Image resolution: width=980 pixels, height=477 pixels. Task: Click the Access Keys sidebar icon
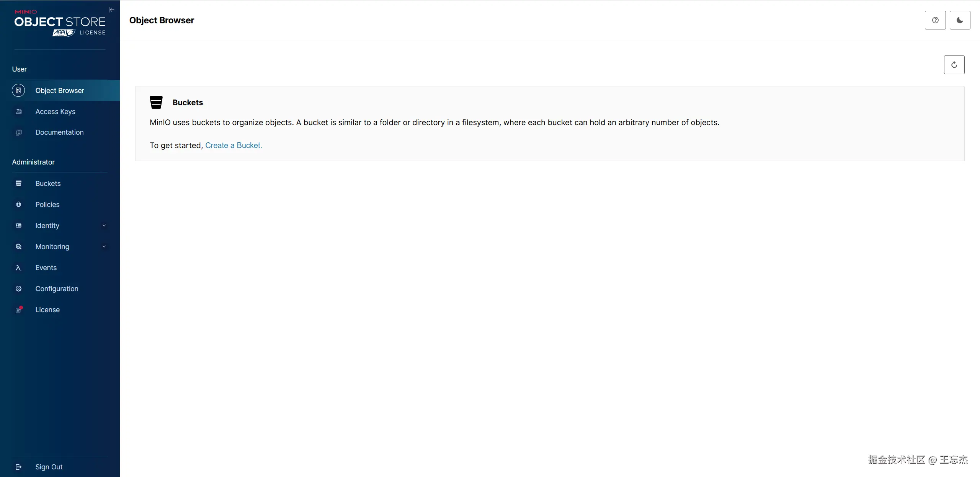click(x=18, y=112)
